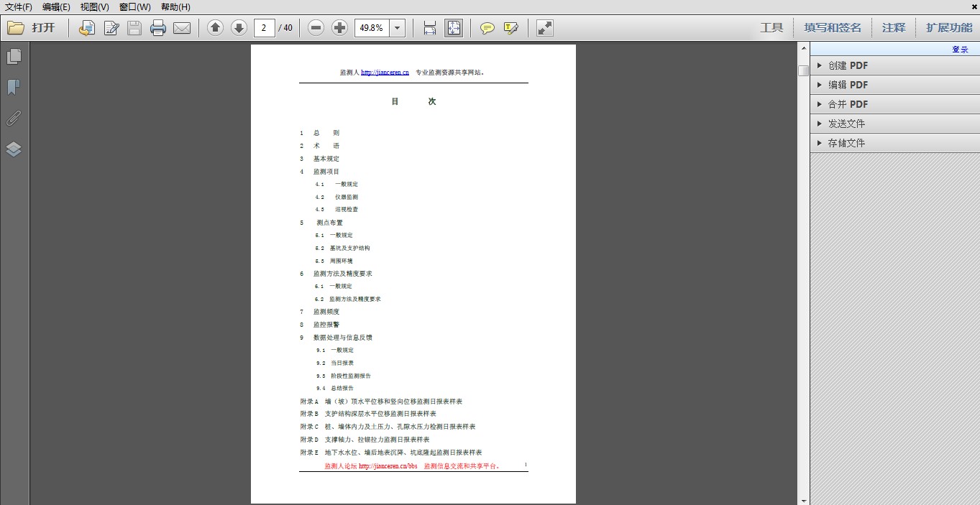Click contents entry 4.2 仪器监测
The height and width of the screenshot is (505, 980).
coord(336,197)
